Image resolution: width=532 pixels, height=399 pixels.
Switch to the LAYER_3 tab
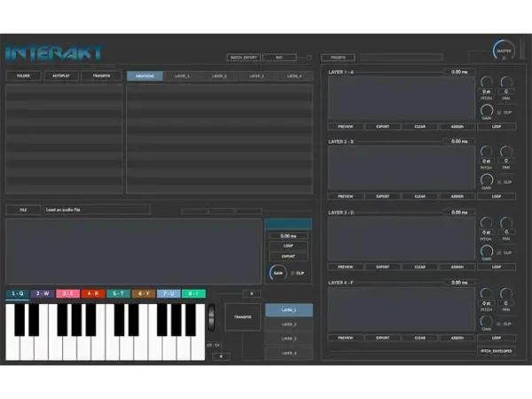pos(257,76)
